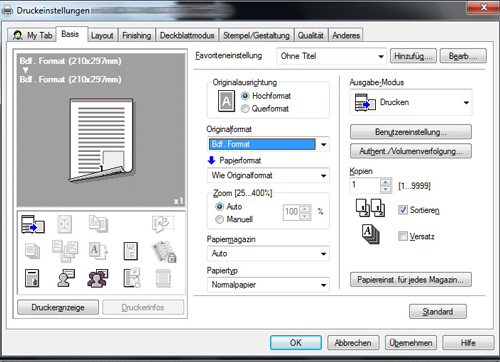The width and height of the screenshot is (500, 362).
Task: Click the offset stack icon next to Versatz
Action: 371,234
